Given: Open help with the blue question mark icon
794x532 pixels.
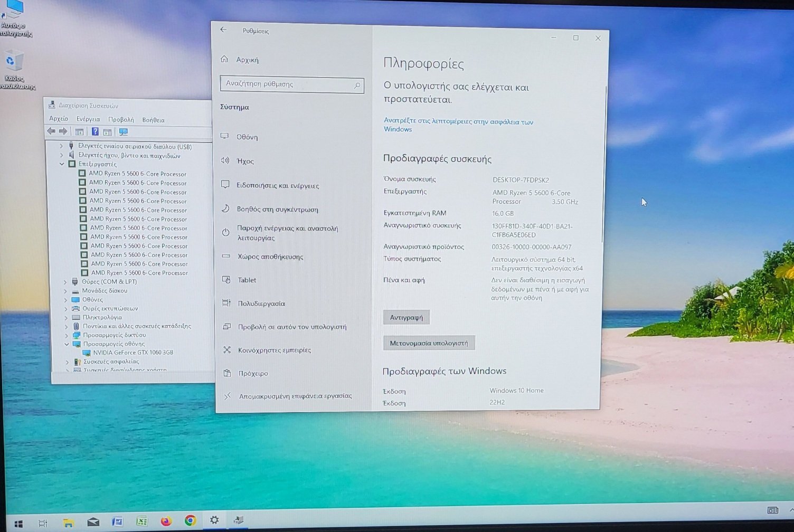Looking at the screenshot, I should point(95,132).
